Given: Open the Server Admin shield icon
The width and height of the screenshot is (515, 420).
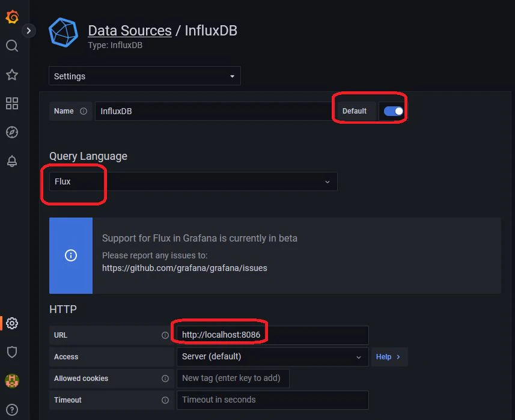Looking at the screenshot, I should 12,352.
